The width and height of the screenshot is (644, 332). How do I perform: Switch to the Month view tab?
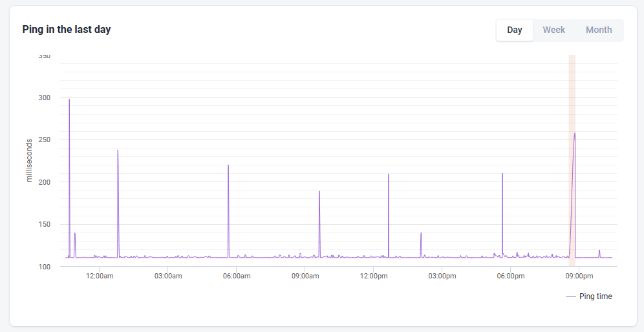(598, 30)
